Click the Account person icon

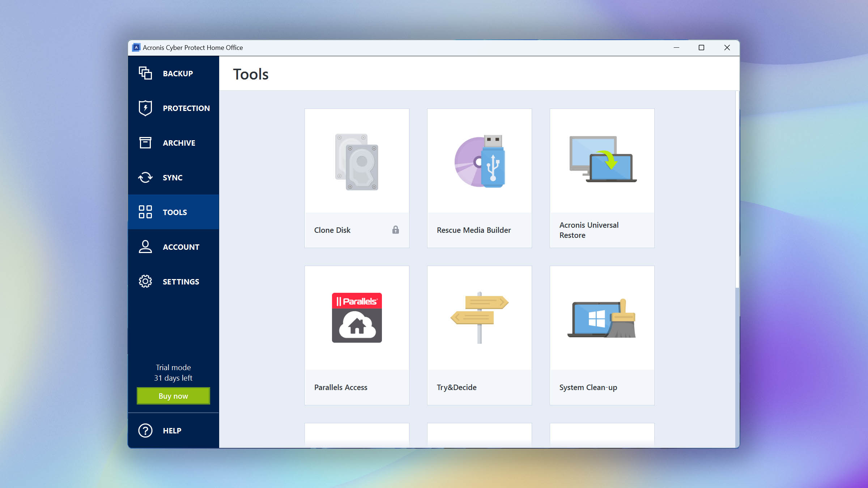pos(145,247)
